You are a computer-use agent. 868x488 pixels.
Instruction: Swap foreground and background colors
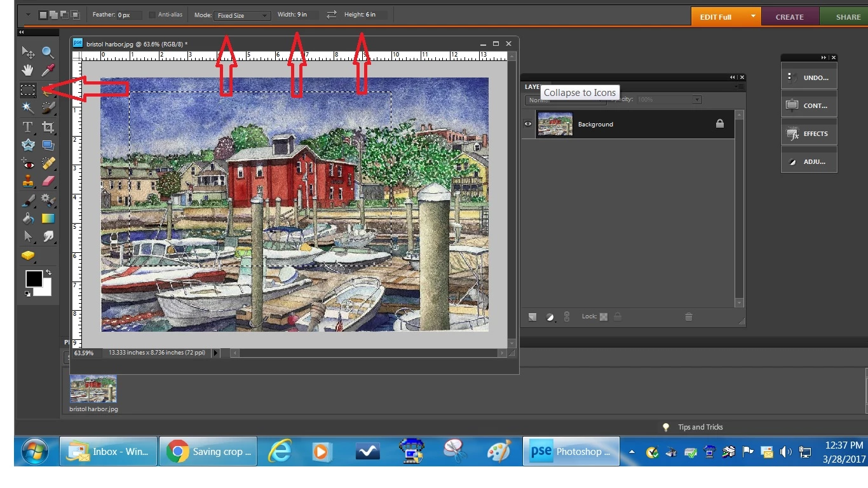click(x=48, y=273)
